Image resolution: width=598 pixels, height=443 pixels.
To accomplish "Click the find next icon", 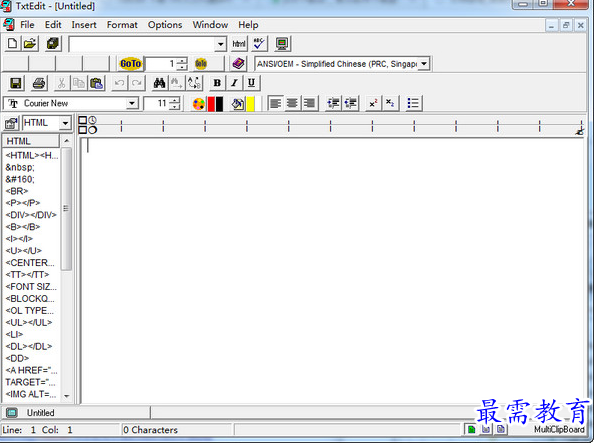I will pyautogui.click(x=177, y=83).
